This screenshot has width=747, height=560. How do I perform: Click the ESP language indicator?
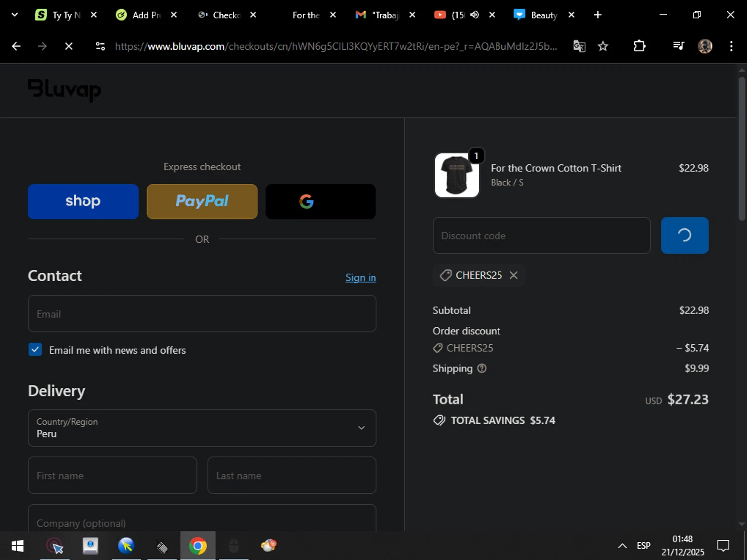643,546
